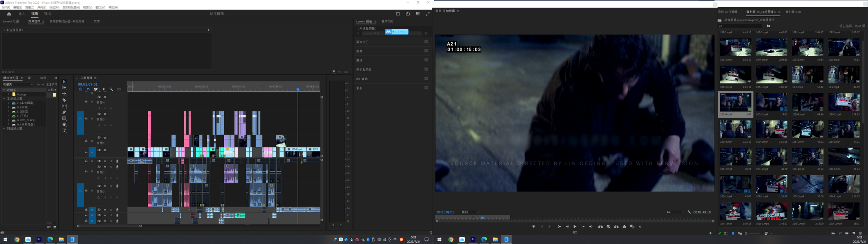Open Premiere Pro from Windows taskbar
The image size is (868, 244).
(39, 240)
